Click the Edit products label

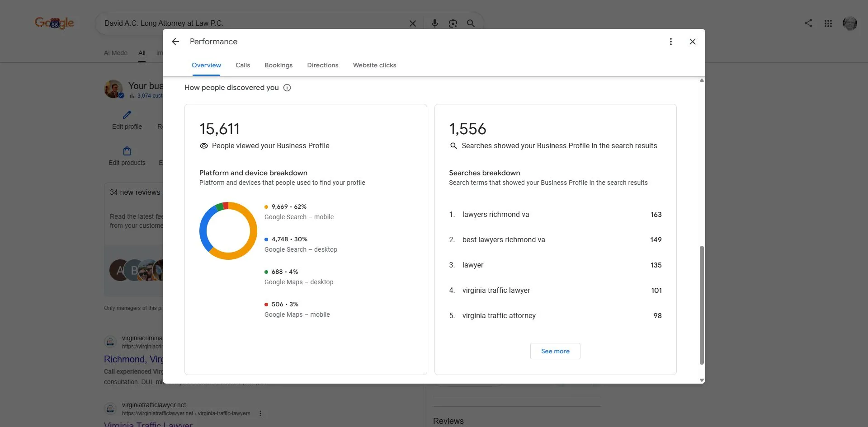click(x=127, y=163)
